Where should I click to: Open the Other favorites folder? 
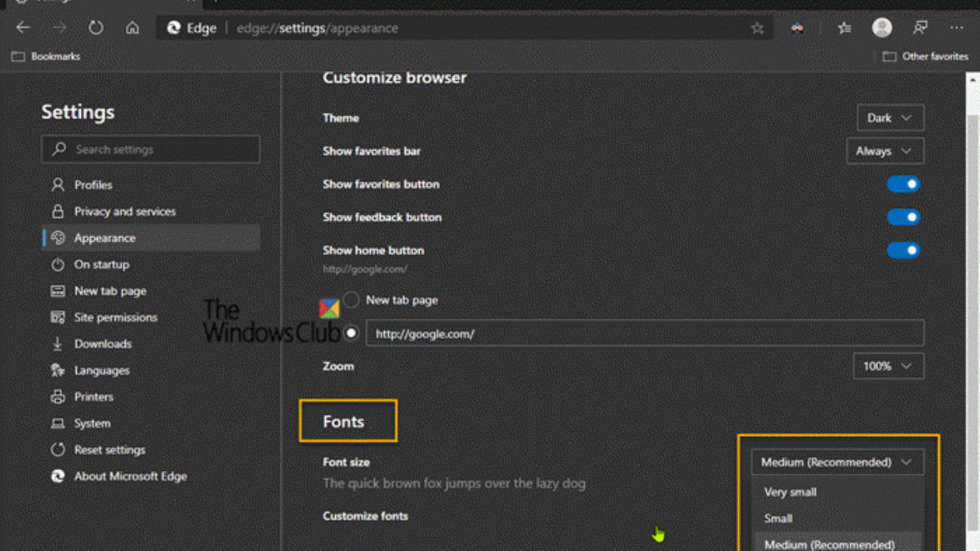click(x=925, y=57)
